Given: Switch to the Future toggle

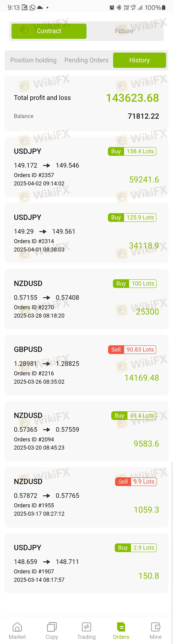Looking at the screenshot, I should click(x=124, y=31).
